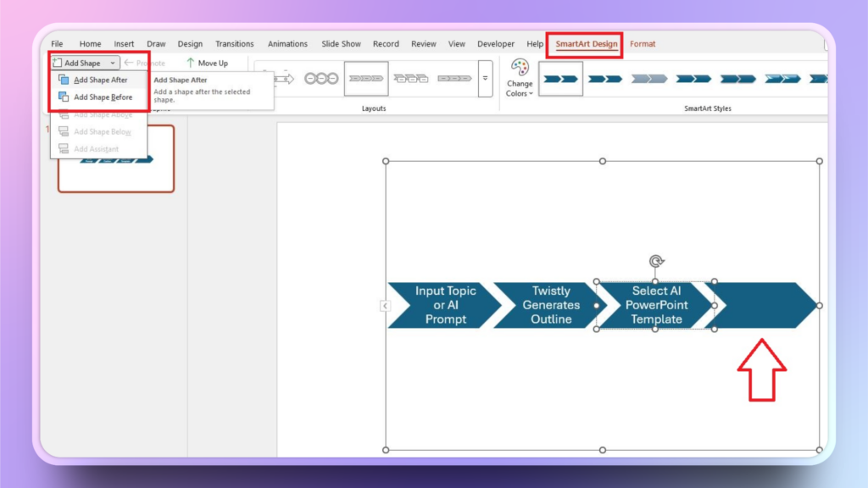Viewport: 868px width, 488px height.
Task: Open the Animations ribbon tab
Action: 287,44
